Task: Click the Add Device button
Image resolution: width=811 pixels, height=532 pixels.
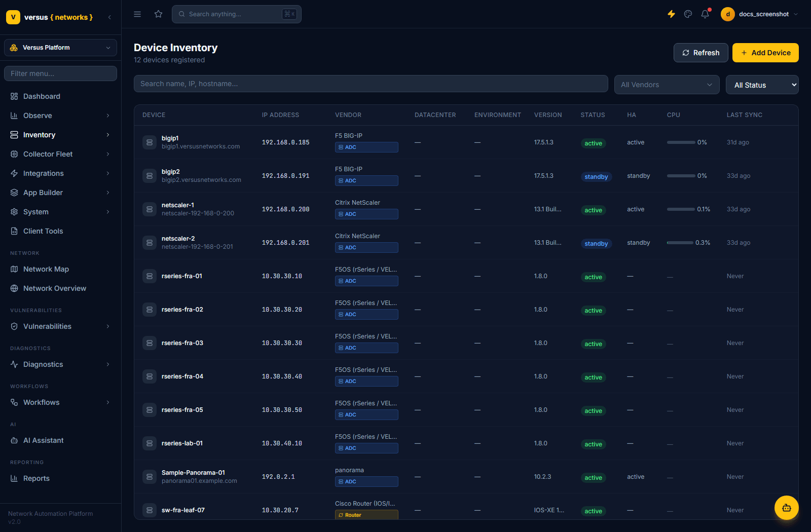Action: tap(765, 53)
